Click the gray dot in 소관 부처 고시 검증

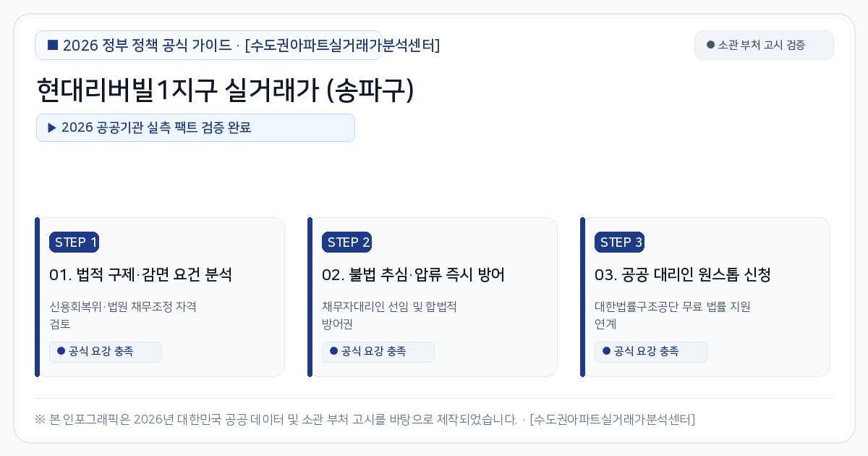point(710,45)
